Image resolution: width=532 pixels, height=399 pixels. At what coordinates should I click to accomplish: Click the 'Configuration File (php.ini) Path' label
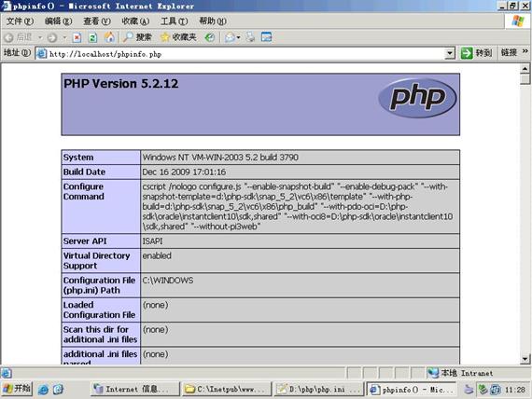[x=99, y=285]
